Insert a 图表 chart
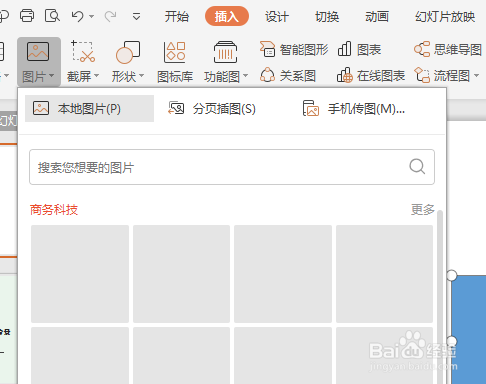The height and width of the screenshot is (384, 486). [x=359, y=50]
